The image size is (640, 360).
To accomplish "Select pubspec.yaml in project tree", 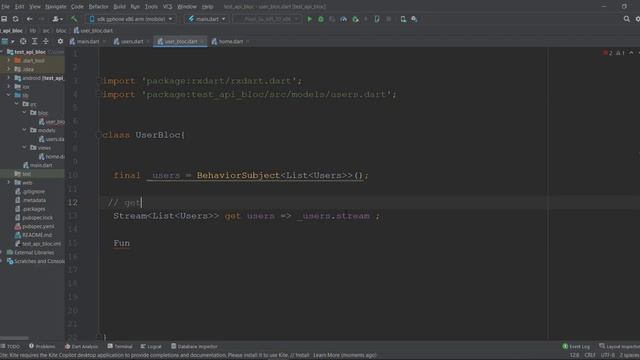I will pos(34,227).
